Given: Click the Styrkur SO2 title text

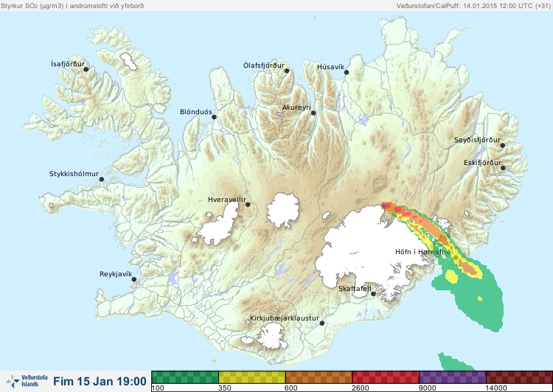Looking at the screenshot, I should point(72,6).
